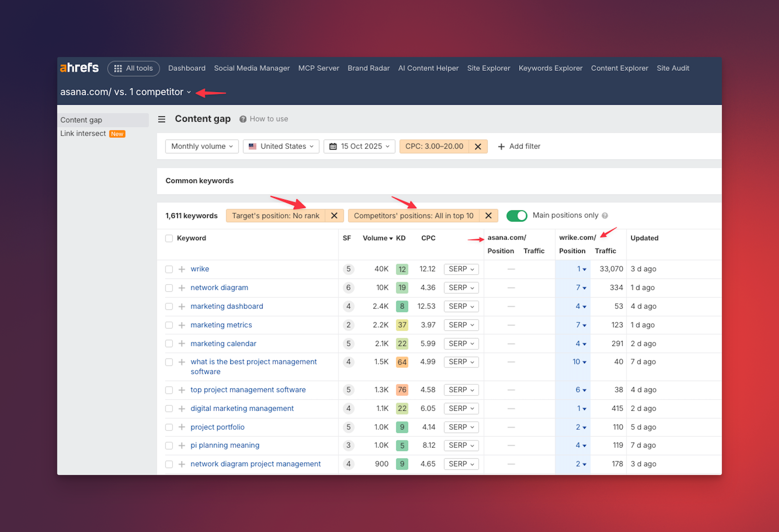779x532 pixels.
Task: Open the United States country dropdown
Action: (x=281, y=146)
